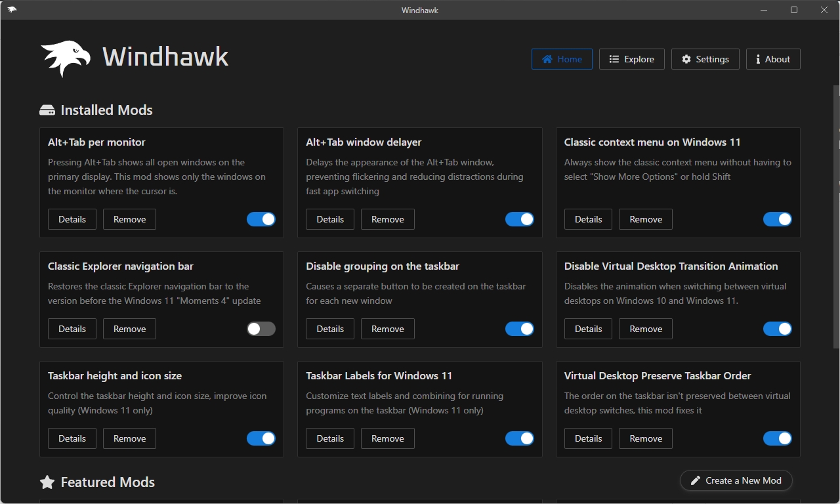Viewport: 840px width, 504px height.
Task: Click the Installed Mods drive icon
Action: point(47,110)
